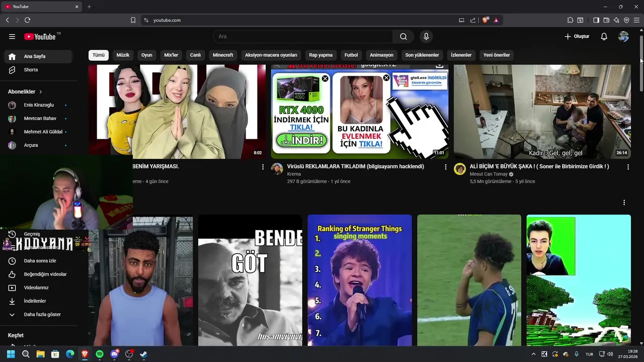
Task: Open options for ALİ BİÇİM'E BÜYÜK ŞAKA video
Action: 628,167
